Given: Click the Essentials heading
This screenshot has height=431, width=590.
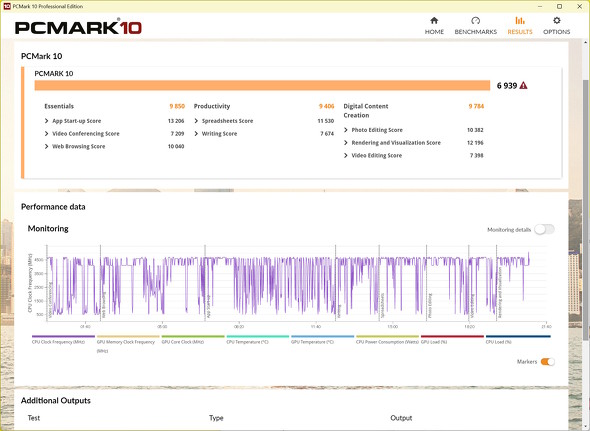Looking at the screenshot, I should [x=59, y=106].
